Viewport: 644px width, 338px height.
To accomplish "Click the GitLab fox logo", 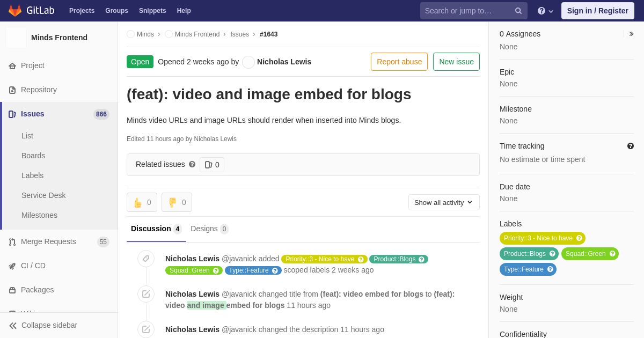I will pyautogui.click(x=15, y=11).
